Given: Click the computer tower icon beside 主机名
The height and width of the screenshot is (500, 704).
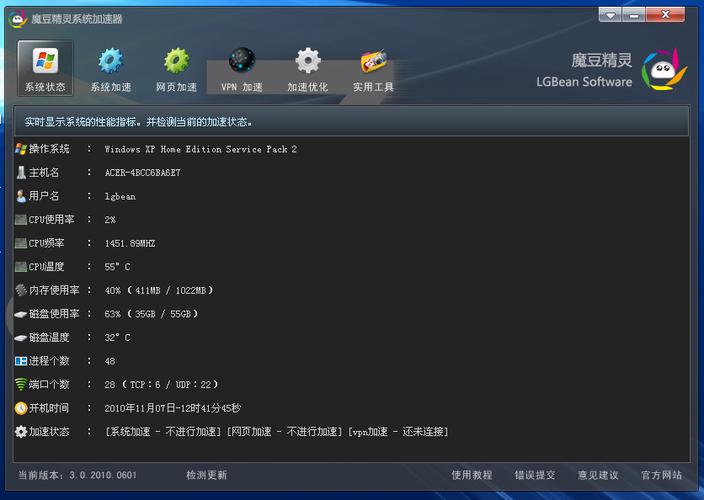Looking at the screenshot, I should (21, 172).
